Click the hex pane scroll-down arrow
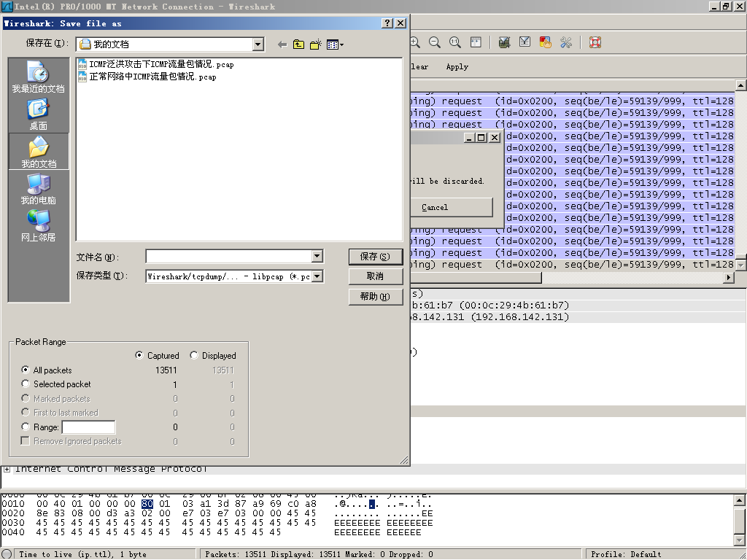This screenshot has width=747, height=560. pyautogui.click(x=740, y=540)
